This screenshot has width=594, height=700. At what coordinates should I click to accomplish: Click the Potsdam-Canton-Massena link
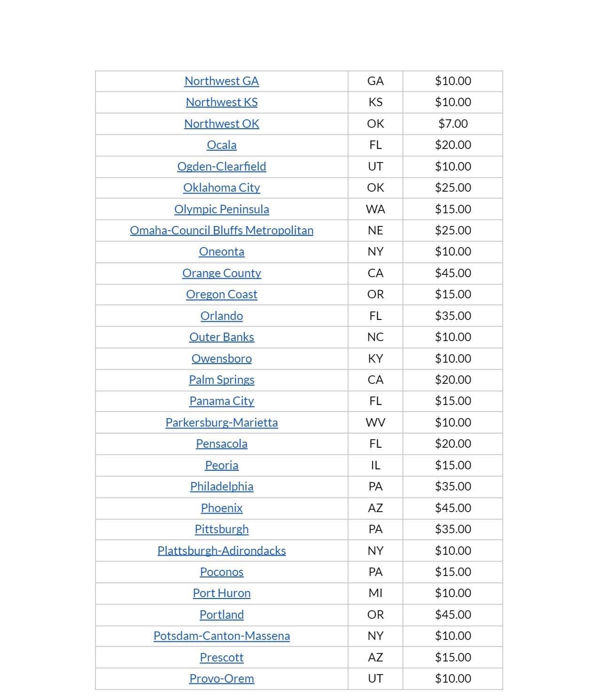(221, 636)
